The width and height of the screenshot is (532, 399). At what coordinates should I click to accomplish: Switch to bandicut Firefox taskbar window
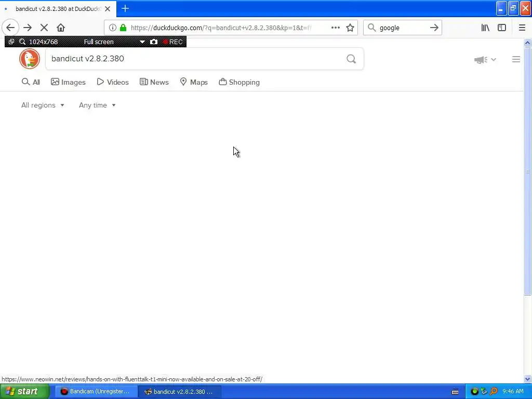pos(180,392)
